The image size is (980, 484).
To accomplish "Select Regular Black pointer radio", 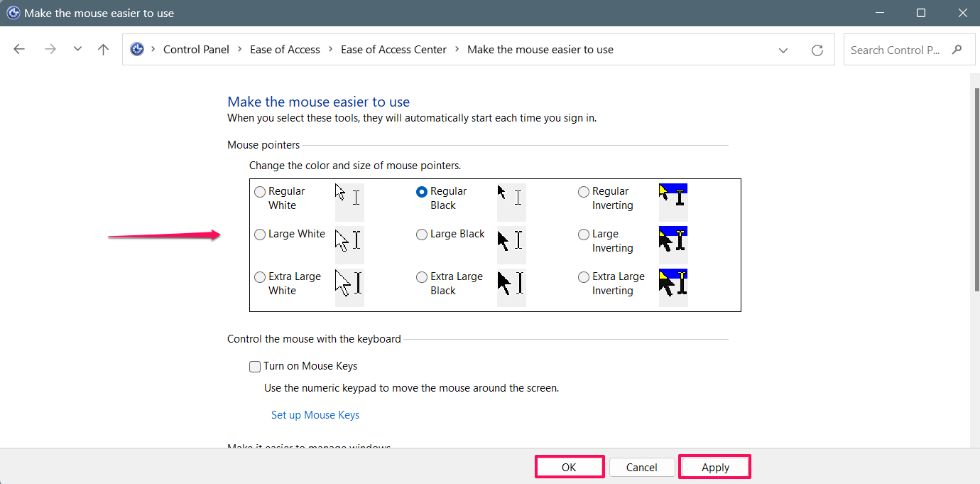I will [x=422, y=192].
